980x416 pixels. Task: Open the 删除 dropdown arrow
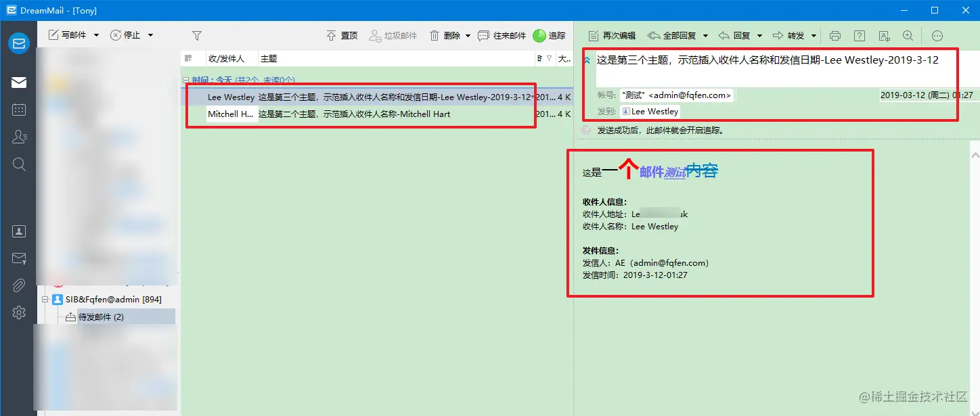(468, 35)
